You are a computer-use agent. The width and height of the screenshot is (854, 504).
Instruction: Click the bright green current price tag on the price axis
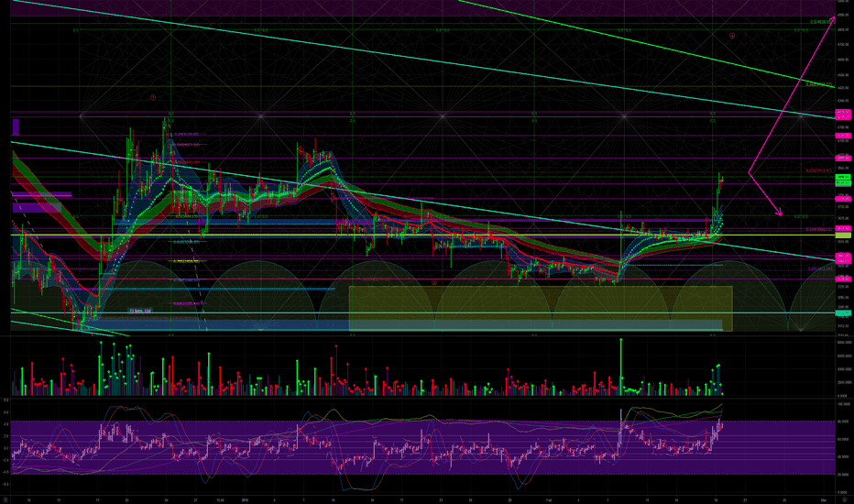[x=843, y=178]
